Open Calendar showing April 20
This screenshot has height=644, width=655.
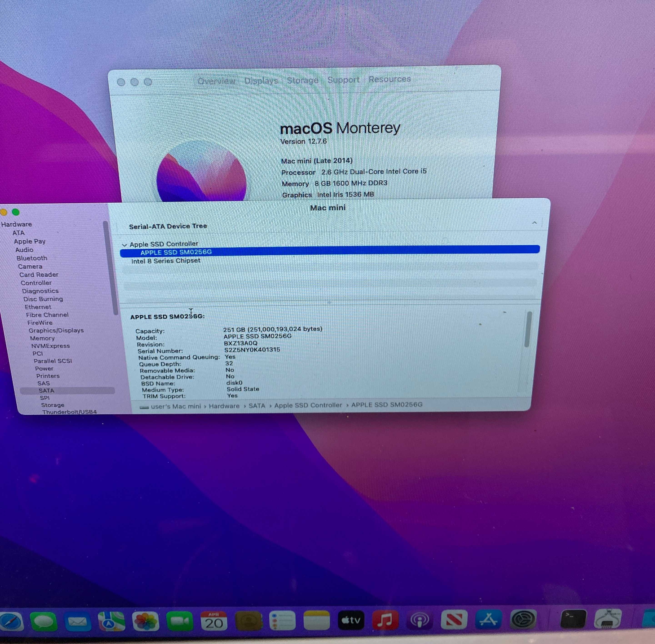(x=214, y=621)
